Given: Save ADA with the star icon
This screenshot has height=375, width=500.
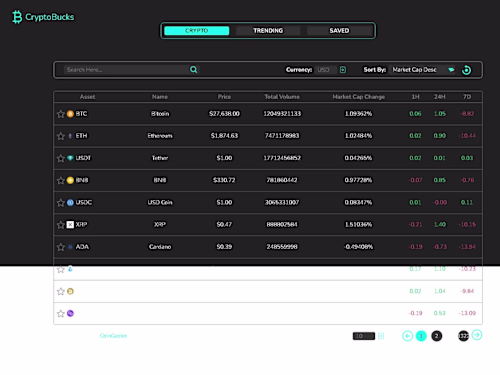Looking at the screenshot, I should [x=60, y=247].
